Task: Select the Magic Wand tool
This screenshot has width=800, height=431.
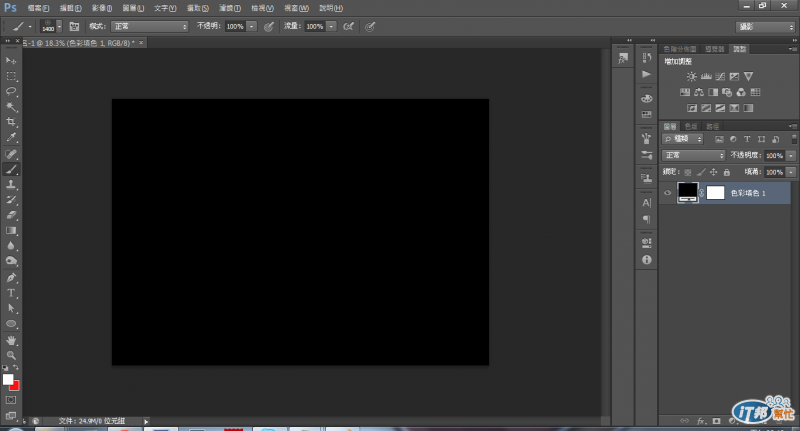Action: click(11, 107)
